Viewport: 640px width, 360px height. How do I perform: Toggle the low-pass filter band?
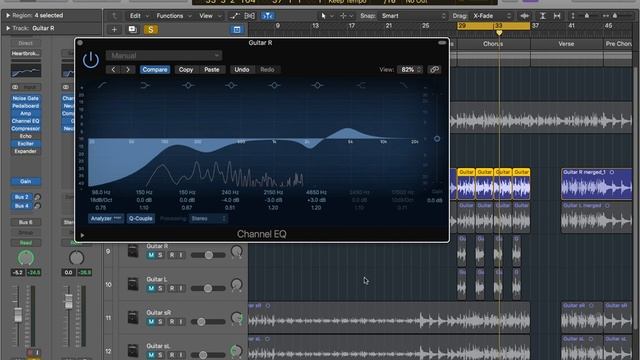pos(403,85)
